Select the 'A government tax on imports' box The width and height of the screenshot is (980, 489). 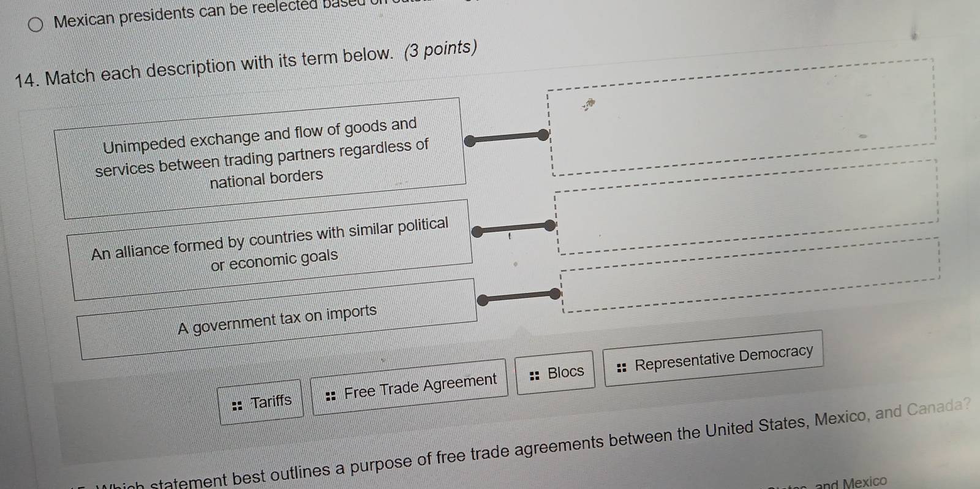(278, 319)
